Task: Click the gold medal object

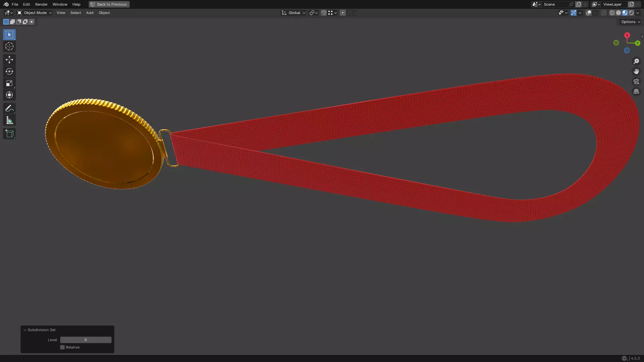Action: pyautogui.click(x=104, y=144)
